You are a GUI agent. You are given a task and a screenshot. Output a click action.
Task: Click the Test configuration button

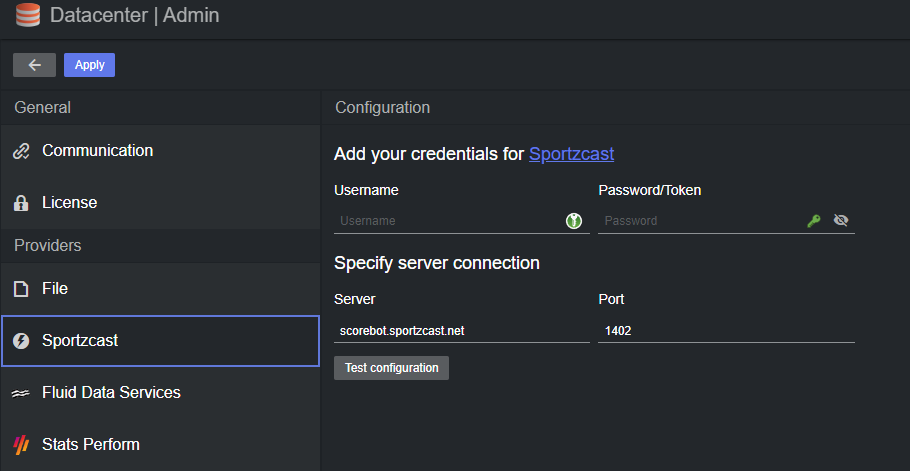coord(391,368)
